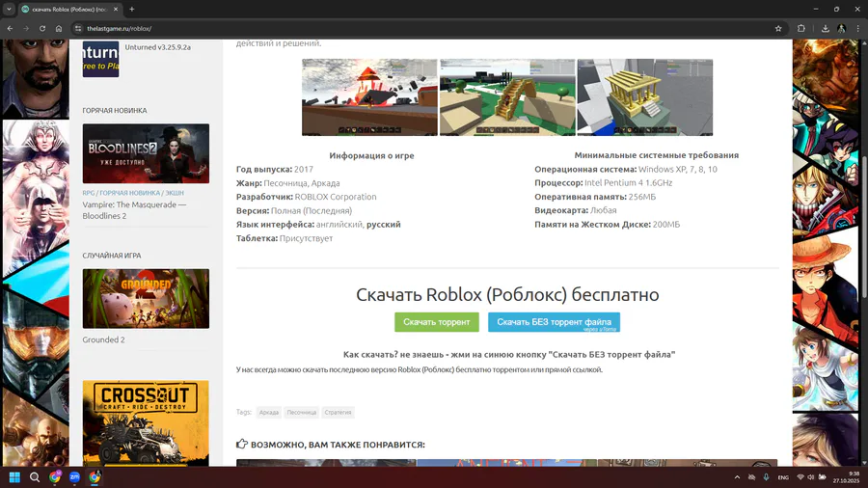Open the Стратегия tag
Image resolution: width=868 pixels, height=488 pixels.
coord(338,412)
